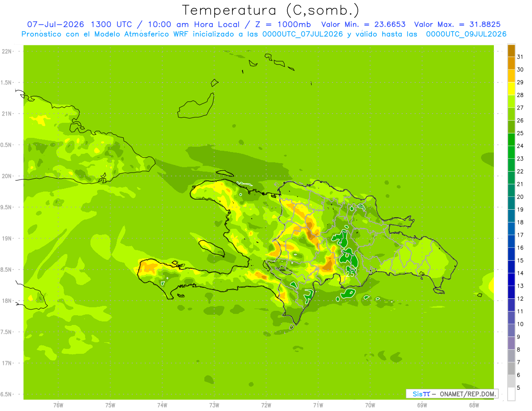Click the 76W longitude label
532x411 pixels.
click(x=58, y=405)
